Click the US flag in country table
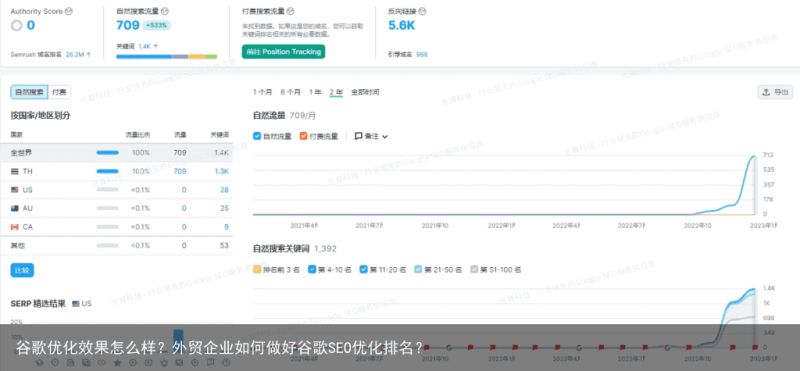Image resolution: width=800 pixels, height=371 pixels. tap(14, 190)
